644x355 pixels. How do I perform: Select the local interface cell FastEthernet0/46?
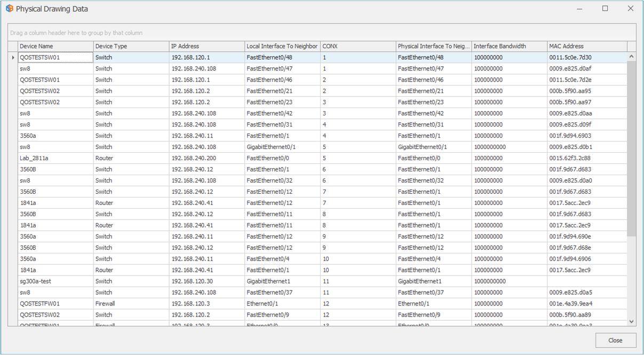(x=283, y=80)
